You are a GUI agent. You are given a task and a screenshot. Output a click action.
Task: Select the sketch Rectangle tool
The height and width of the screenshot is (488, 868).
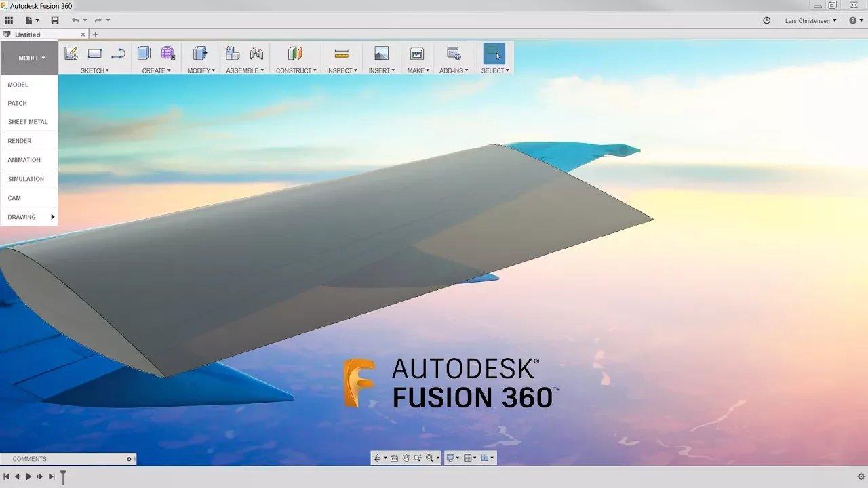coord(95,54)
